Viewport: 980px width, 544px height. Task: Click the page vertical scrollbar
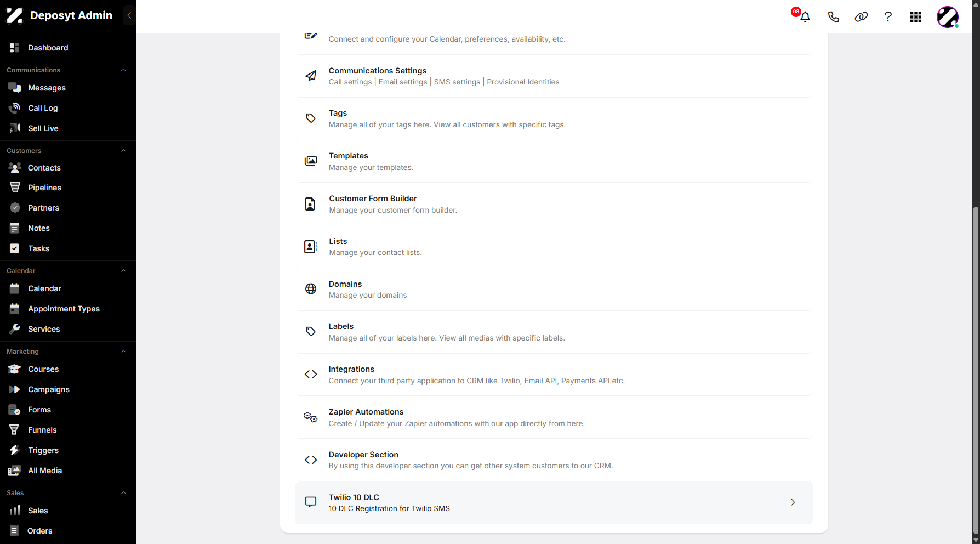[x=976, y=370]
